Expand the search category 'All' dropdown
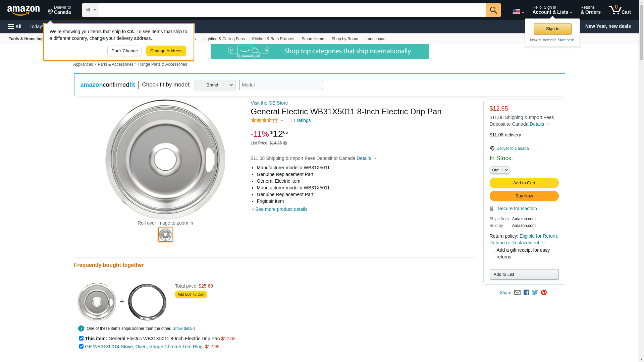 tap(91, 10)
